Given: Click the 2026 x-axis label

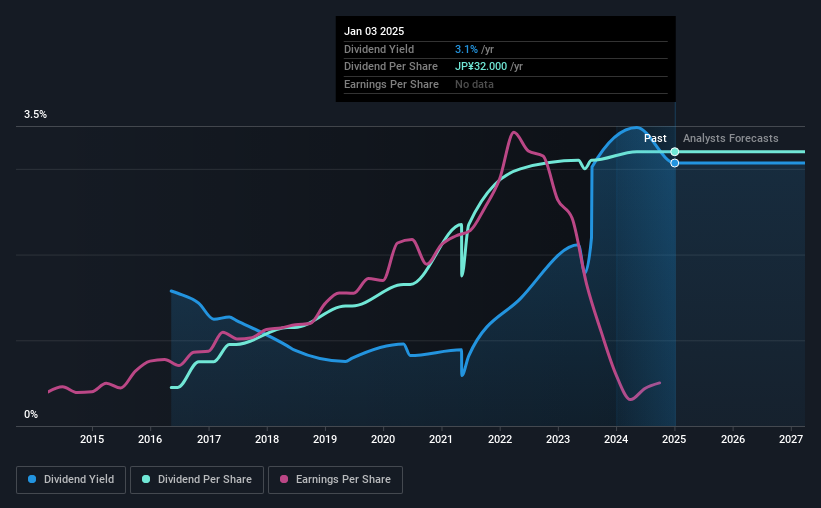Looking at the screenshot, I should [733, 439].
